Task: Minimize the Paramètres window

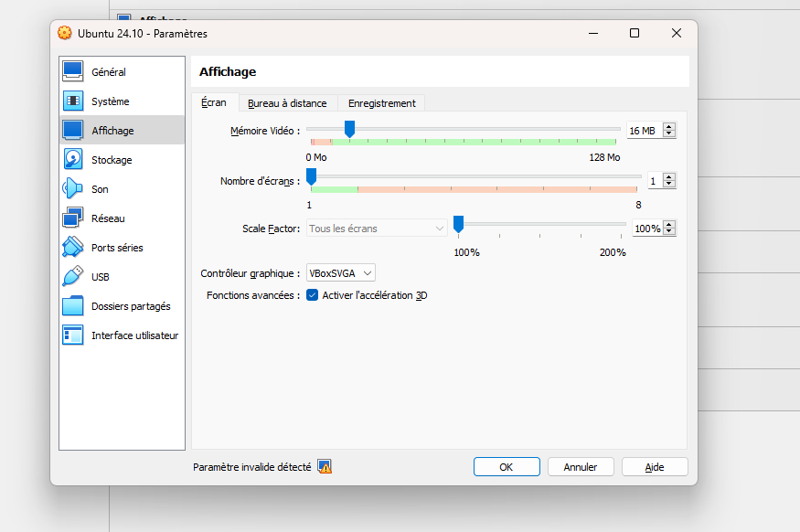Action: click(593, 33)
